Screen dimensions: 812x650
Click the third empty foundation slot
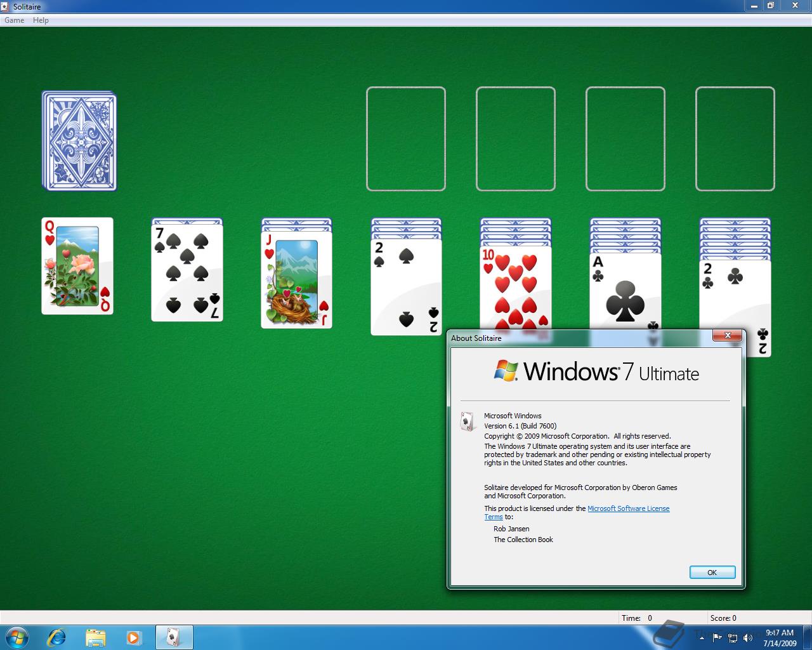625,139
